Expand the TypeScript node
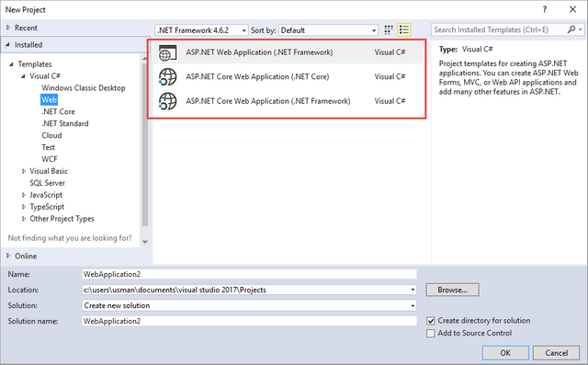Screen dimensions: 588x365 pyautogui.click(x=24, y=207)
